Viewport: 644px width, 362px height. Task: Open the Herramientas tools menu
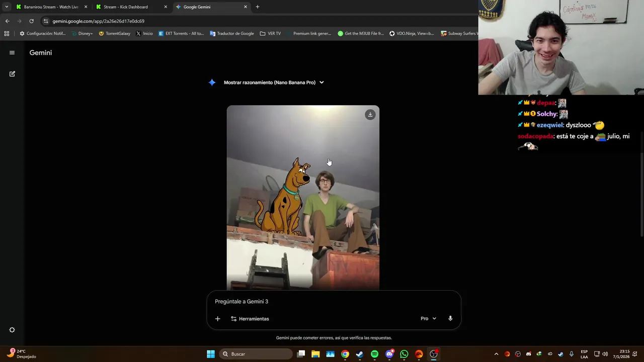tap(250, 319)
